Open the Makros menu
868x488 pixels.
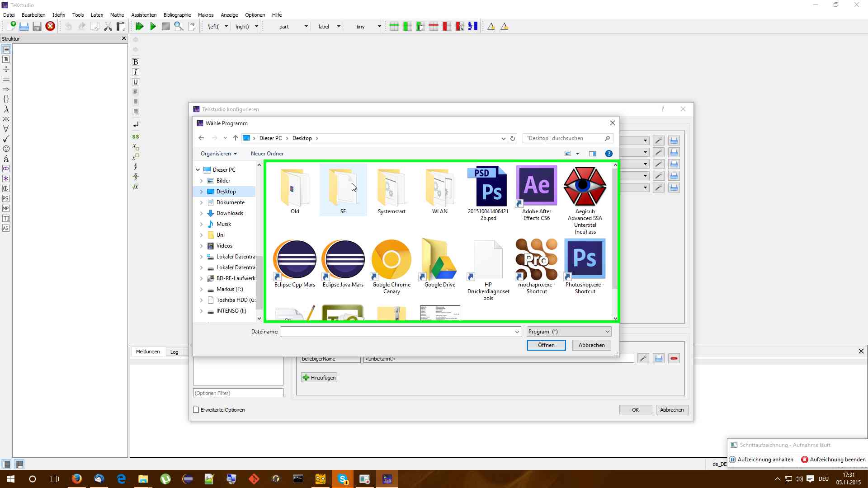[206, 15]
